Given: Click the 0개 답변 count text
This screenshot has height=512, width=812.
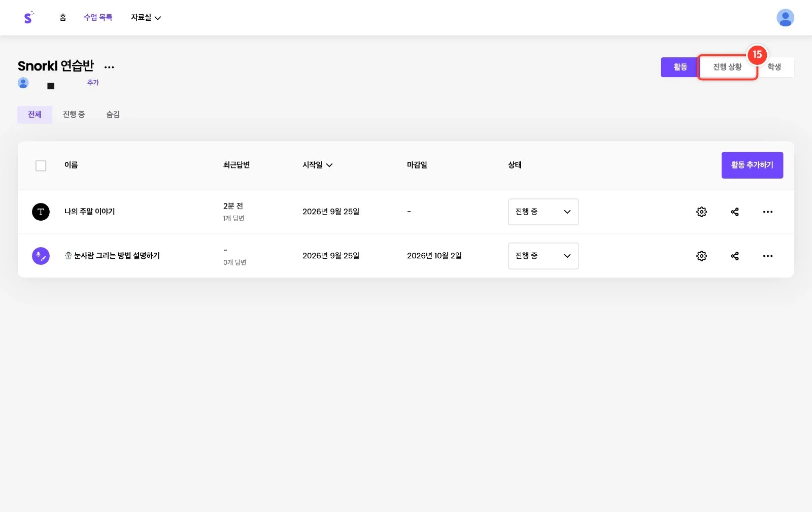Looking at the screenshot, I should [234, 262].
